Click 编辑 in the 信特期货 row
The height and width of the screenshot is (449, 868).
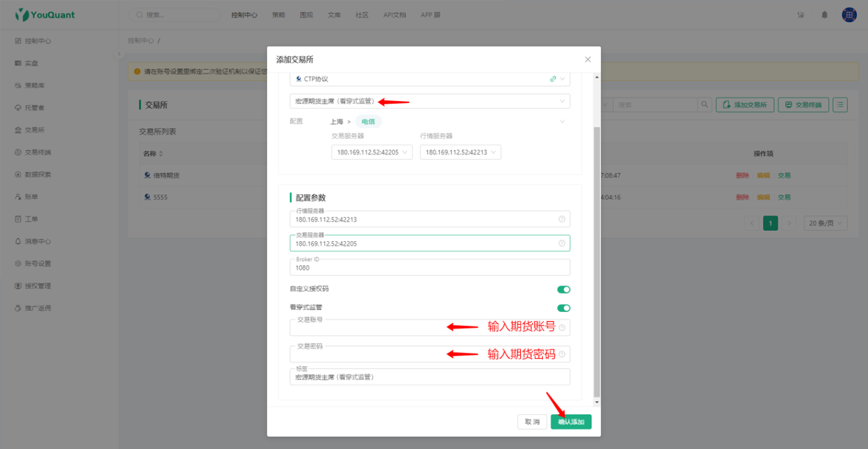(763, 176)
